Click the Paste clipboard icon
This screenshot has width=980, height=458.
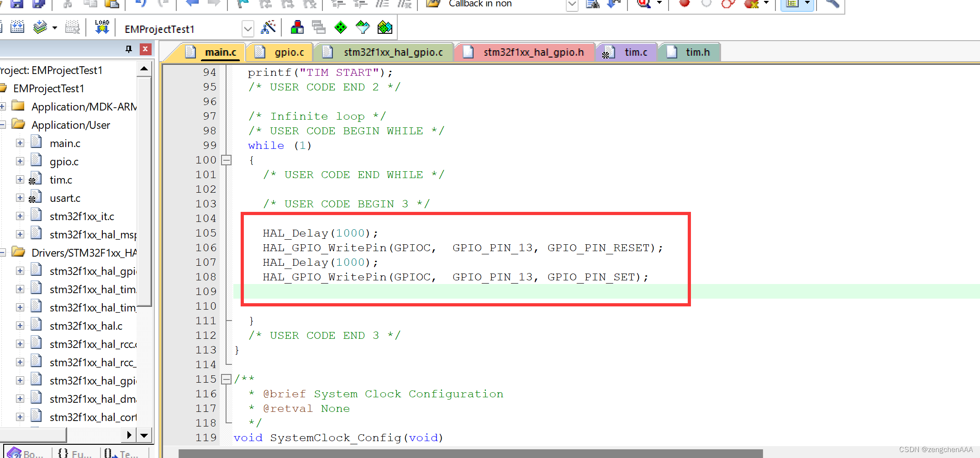coord(112,4)
